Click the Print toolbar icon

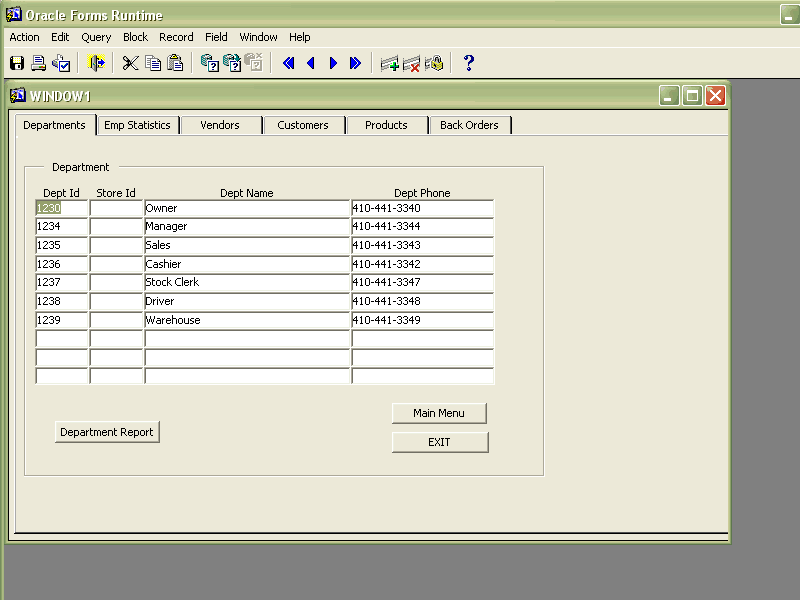click(39, 63)
